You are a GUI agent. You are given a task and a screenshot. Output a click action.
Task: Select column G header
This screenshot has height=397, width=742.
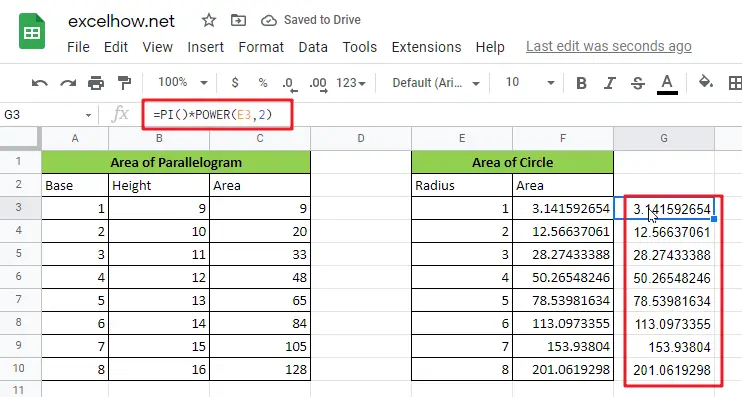tap(664, 138)
